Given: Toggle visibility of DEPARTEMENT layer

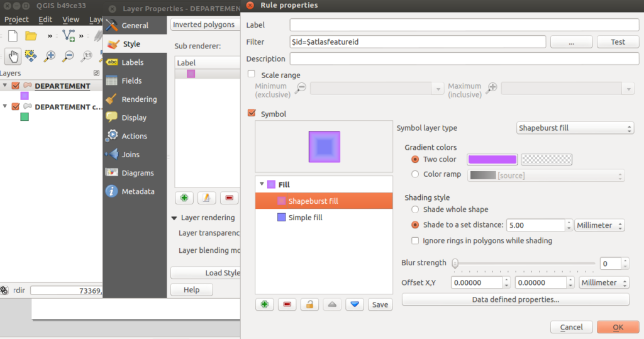Looking at the screenshot, I should click(16, 86).
